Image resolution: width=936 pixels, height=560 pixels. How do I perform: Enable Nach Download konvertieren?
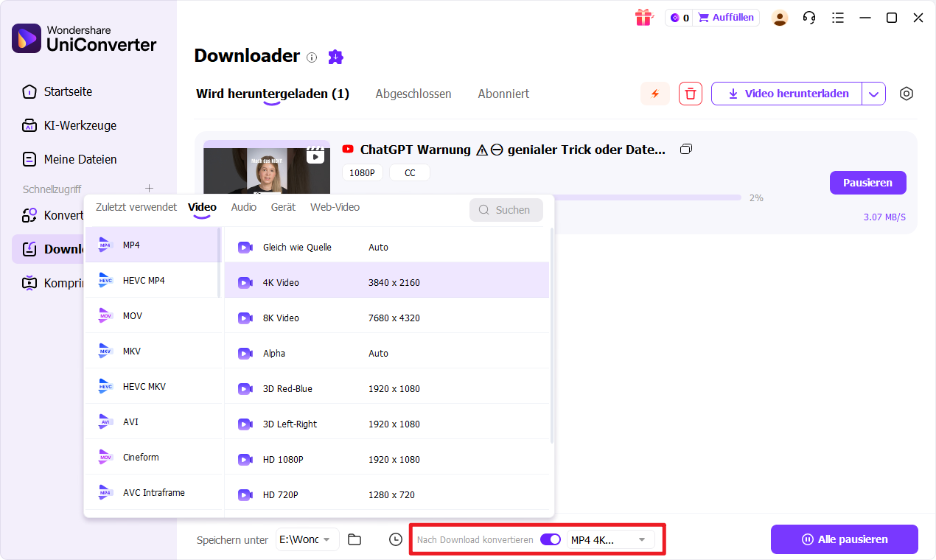550,539
